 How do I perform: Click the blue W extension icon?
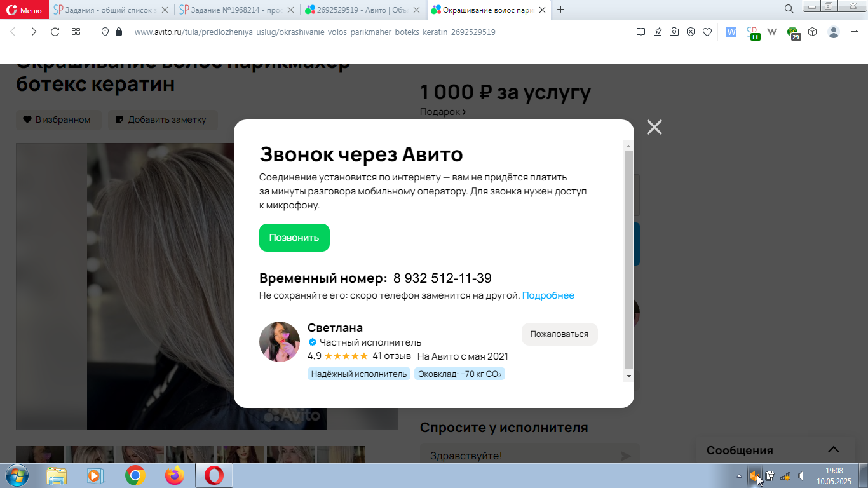point(731,32)
